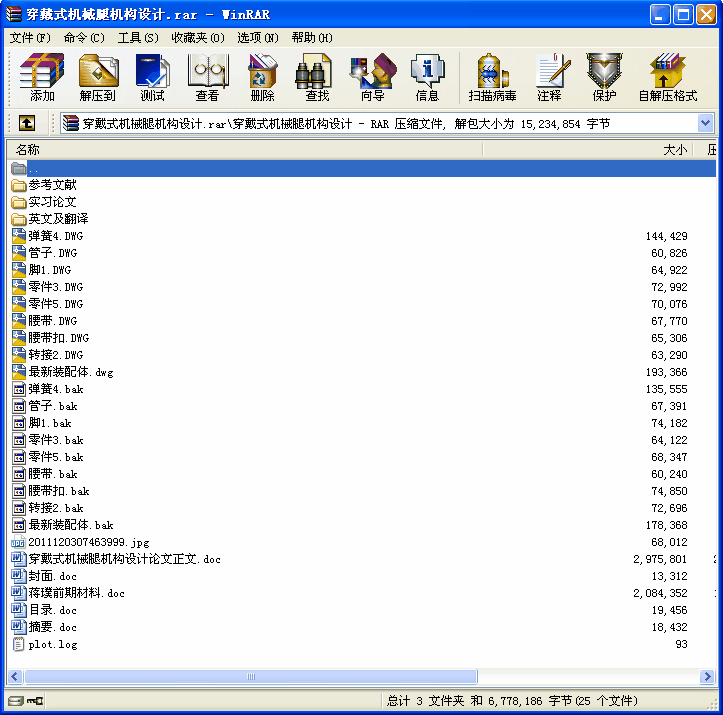Select the file 管子.DWG
The height and width of the screenshot is (715, 723).
(x=45, y=253)
